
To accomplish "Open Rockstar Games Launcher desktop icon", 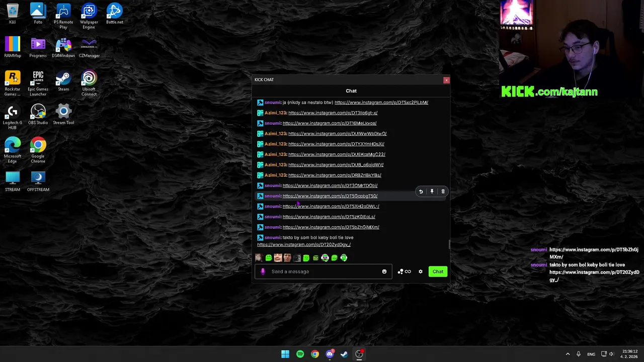I will pyautogui.click(x=13, y=83).
